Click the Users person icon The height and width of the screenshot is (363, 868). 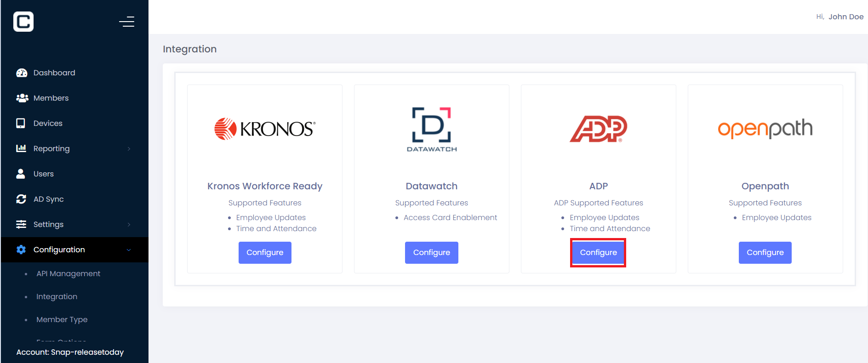pyautogui.click(x=21, y=173)
